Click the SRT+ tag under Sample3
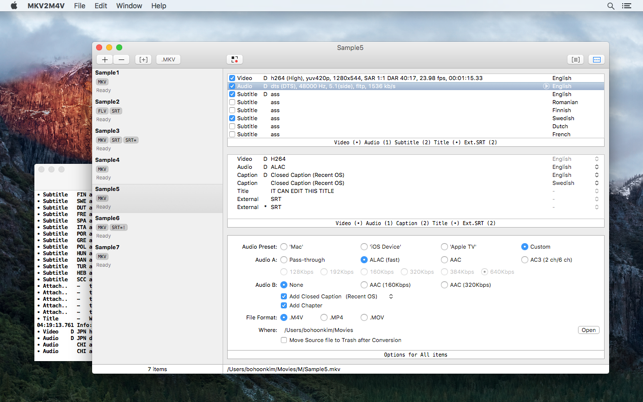This screenshot has width=643, height=402. click(x=131, y=140)
